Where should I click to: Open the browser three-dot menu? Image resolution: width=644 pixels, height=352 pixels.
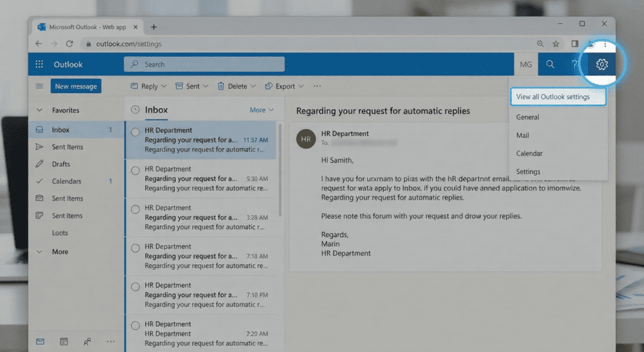click(605, 45)
